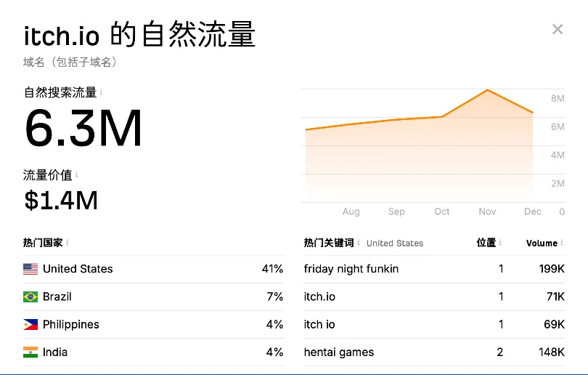588x375 pixels.
Task: Open the 'itch.io' keyword row
Action: click(x=434, y=297)
